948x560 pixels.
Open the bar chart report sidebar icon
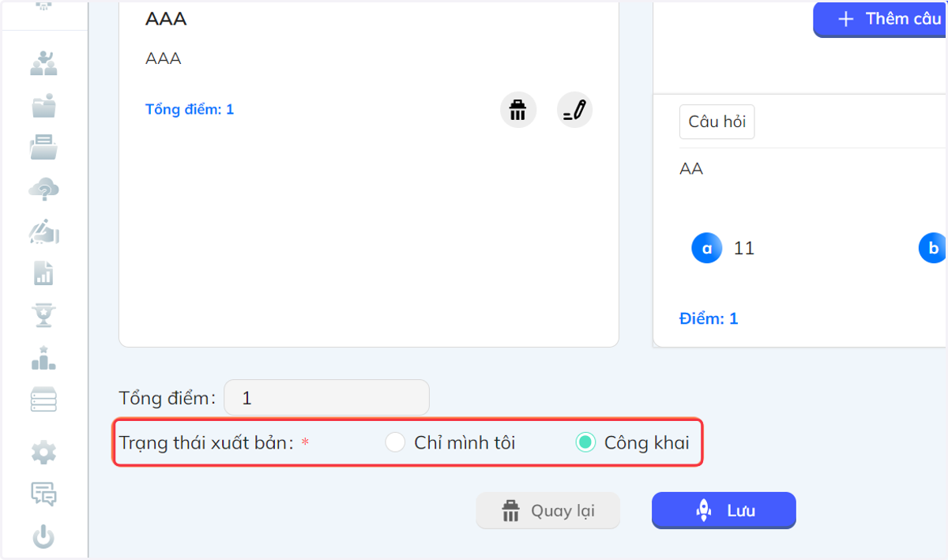pos(44,272)
